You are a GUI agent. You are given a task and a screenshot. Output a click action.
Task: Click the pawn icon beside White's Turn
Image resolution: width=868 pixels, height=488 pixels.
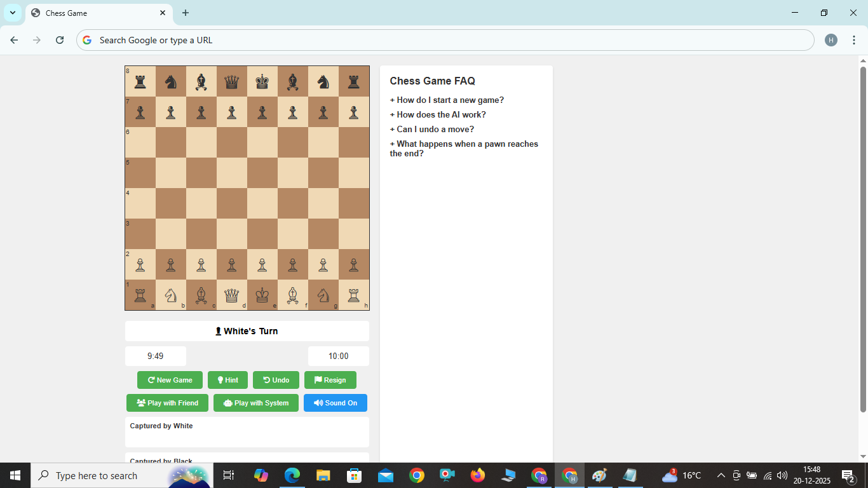coord(218,330)
